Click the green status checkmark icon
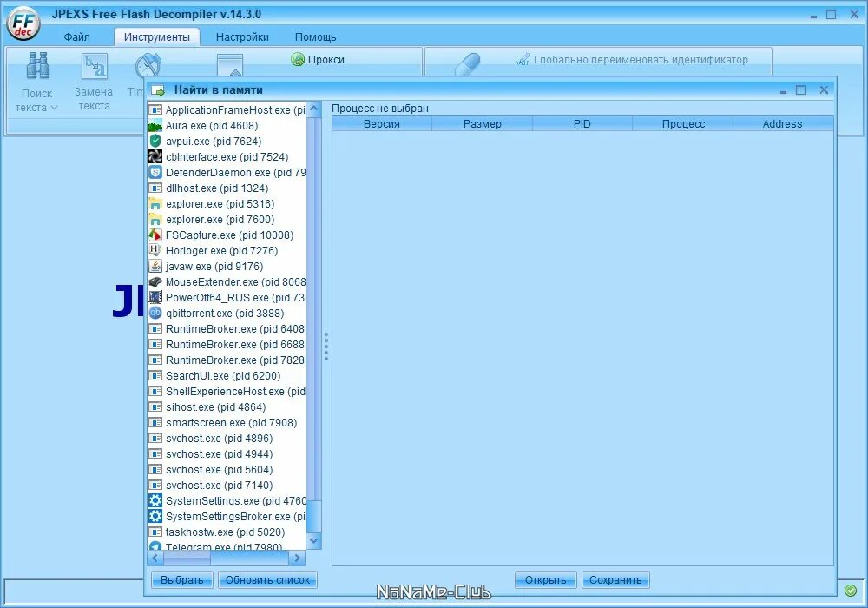Image resolution: width=868 pixels, height=608 pixels. [851, 591]
